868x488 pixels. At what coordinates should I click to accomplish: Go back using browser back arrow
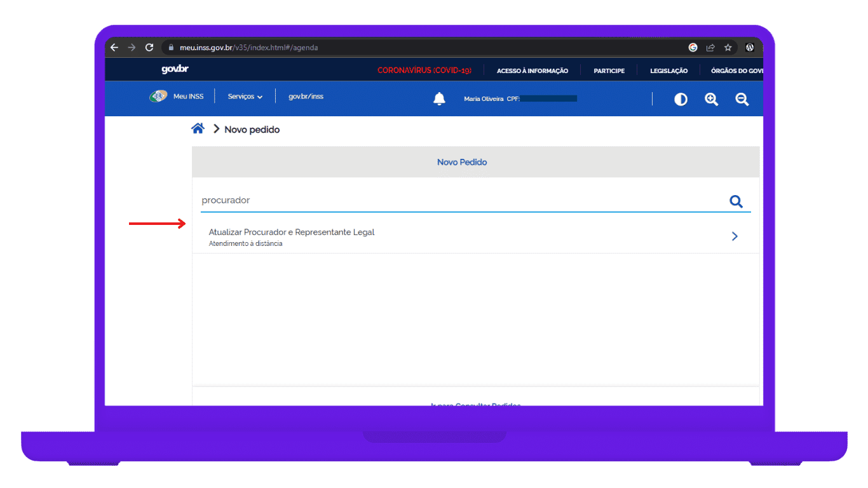coord(114,48)
